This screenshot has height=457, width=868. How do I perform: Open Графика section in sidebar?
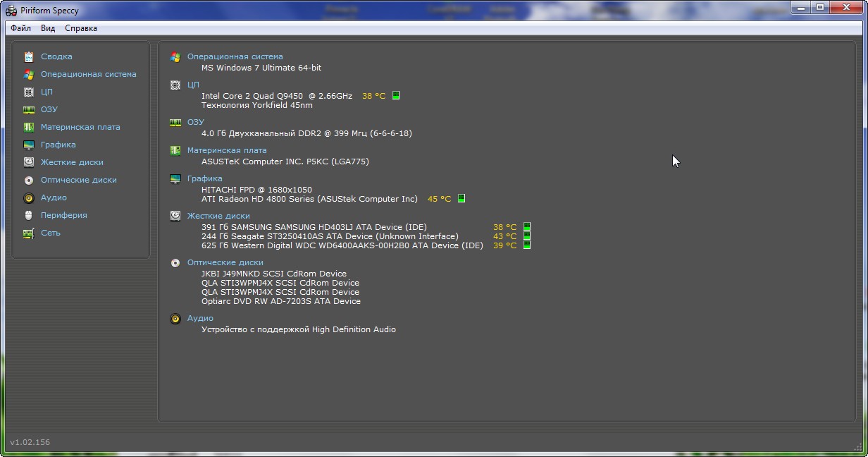click(58, 145)
